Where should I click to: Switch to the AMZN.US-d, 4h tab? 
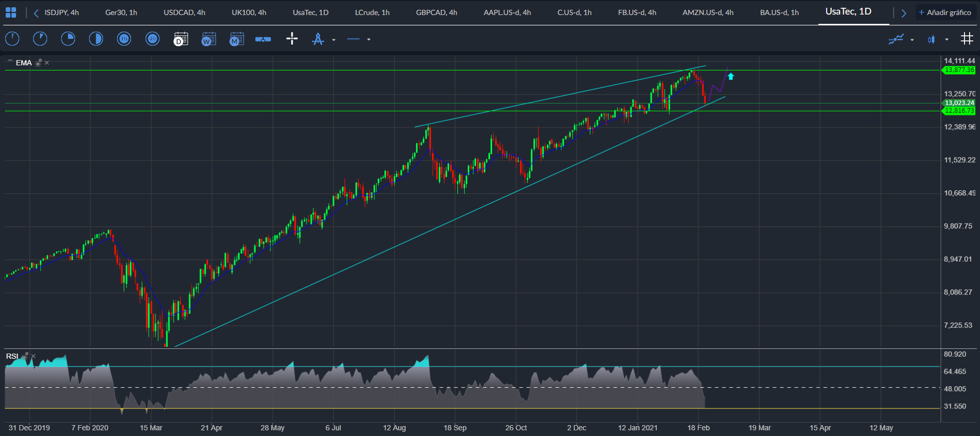point(708,12)
